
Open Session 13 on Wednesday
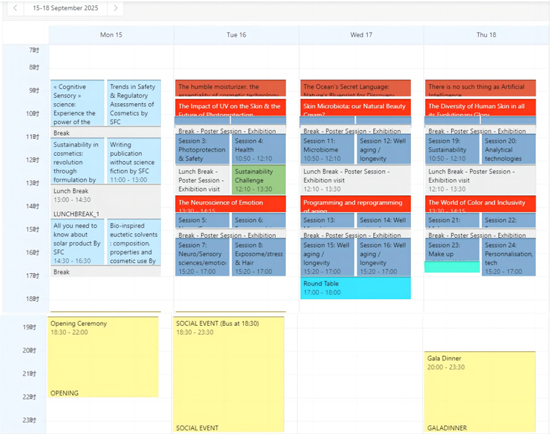point(327,220)
